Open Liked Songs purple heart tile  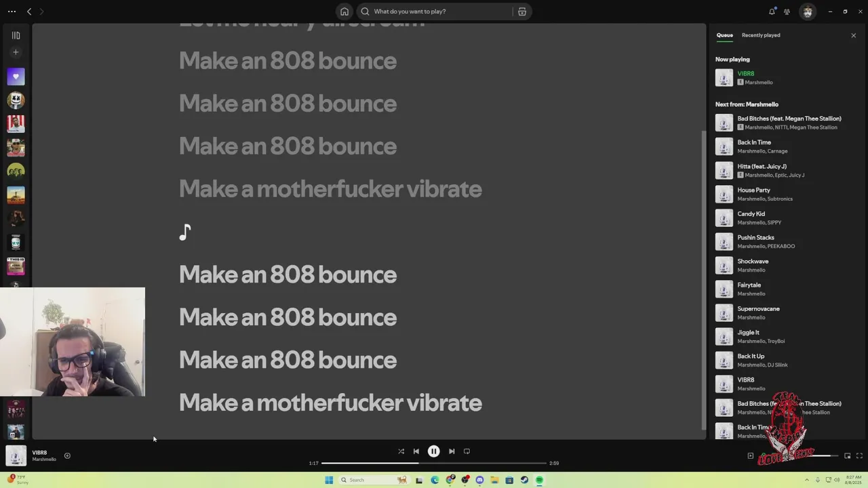(16, 77)
